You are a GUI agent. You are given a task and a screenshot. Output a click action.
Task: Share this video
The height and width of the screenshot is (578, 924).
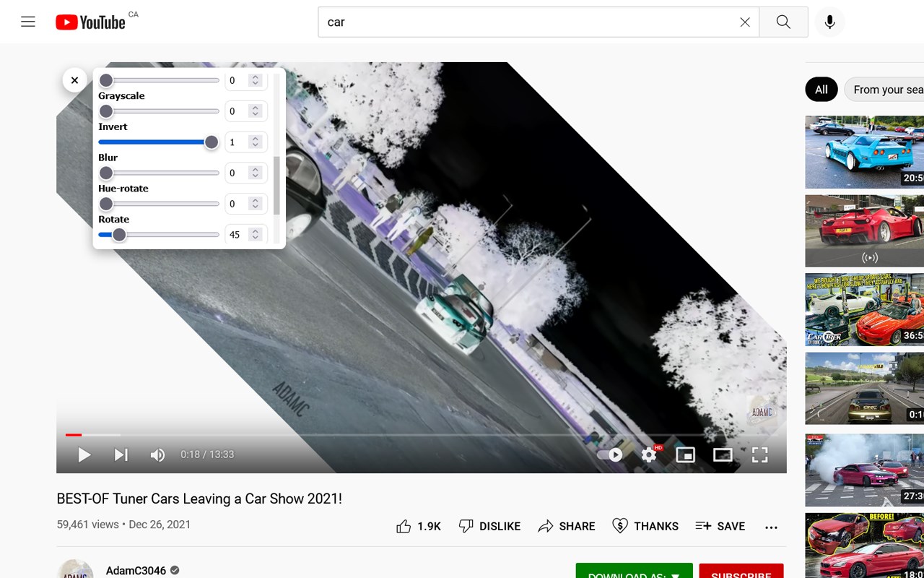[x=567, y=526]
